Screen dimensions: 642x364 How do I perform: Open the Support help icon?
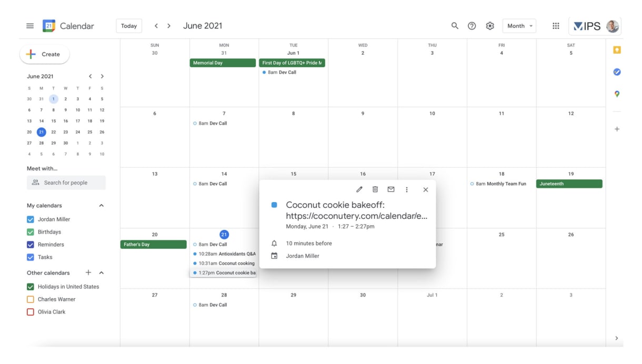[472, 26]
